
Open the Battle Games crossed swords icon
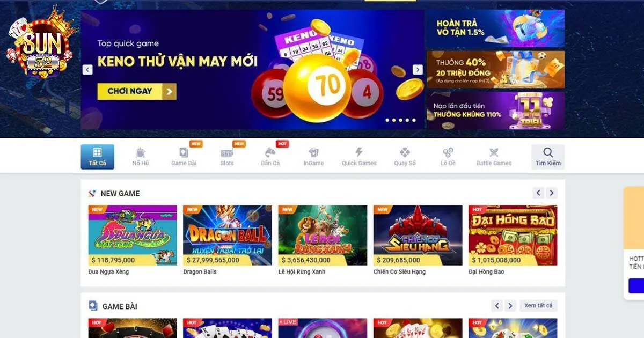(x=494, y=153)
